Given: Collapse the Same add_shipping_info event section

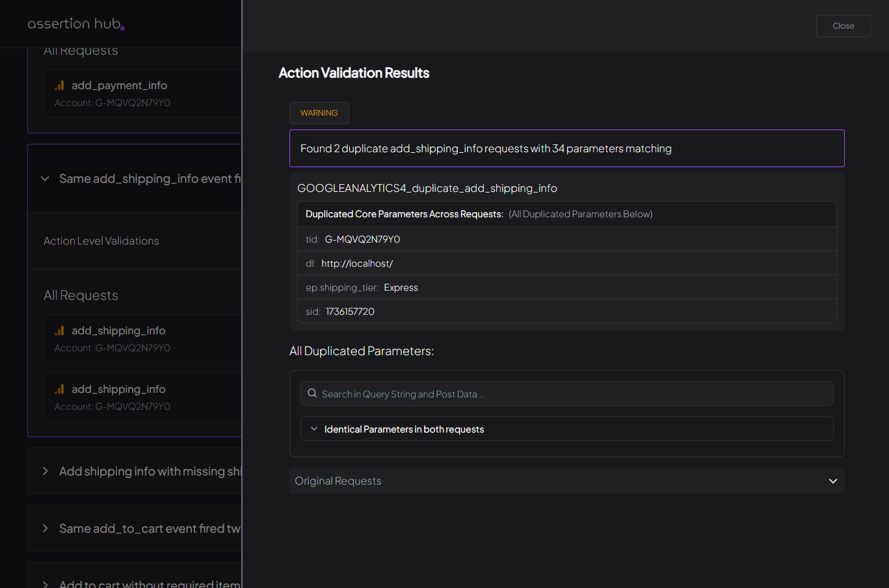Looking at the screenshot, I should point(45,179).
